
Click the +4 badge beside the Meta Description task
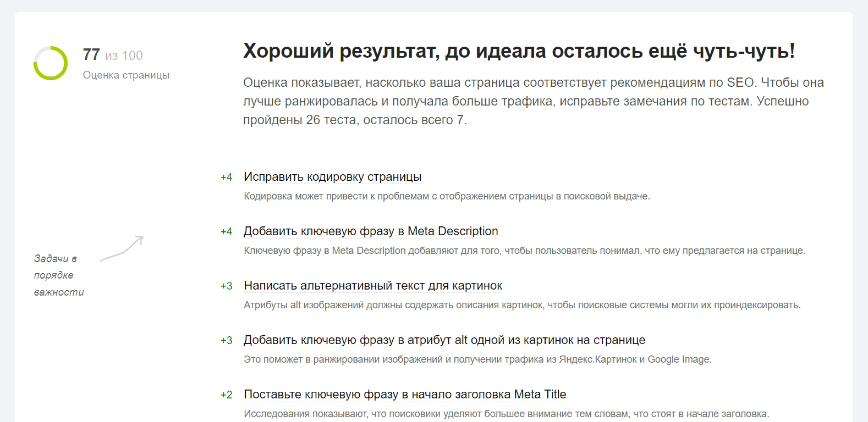[x=226, y=232]
